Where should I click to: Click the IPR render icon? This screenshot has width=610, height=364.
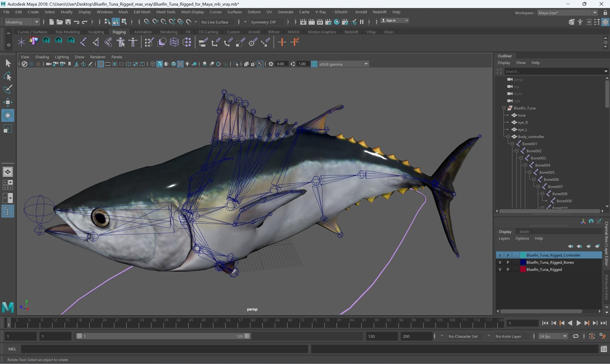click(320, 22)
